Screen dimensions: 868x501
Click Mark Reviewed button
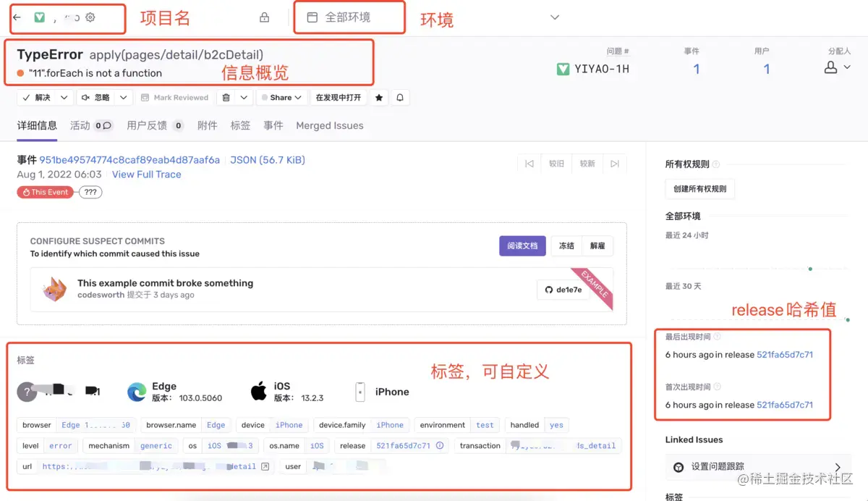pos(174,97)
